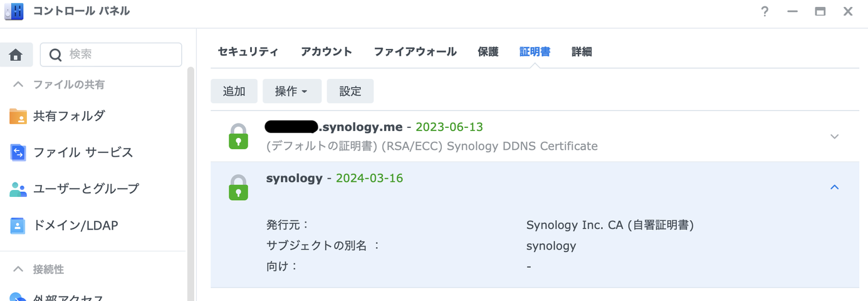Click green lock of synology certificate
The height and width of the screenshot is (301, 868).
click(238, 187)
